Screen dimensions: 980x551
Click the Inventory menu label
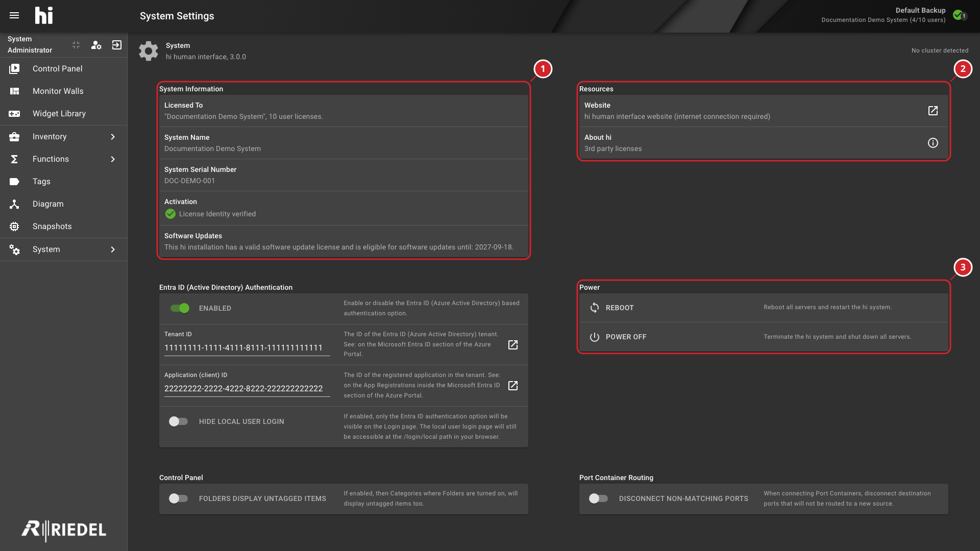click(x=50, y=137)
